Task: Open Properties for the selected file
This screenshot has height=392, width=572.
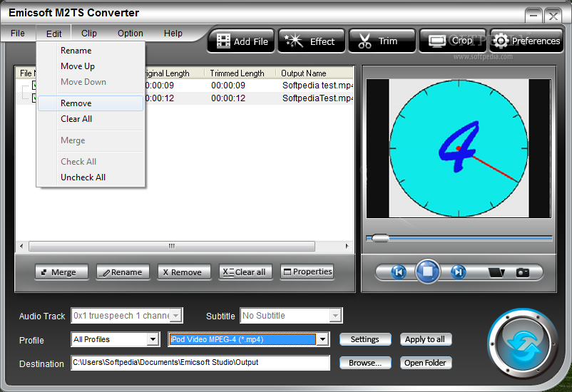Action: click(307, 272)
